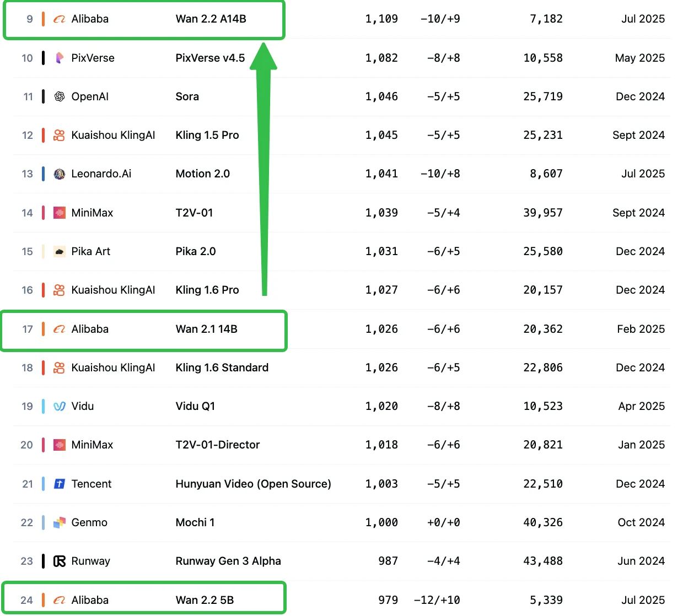Click the PixVerse logo icon
The width and height of the screenshot is (699, 616).
tap(60, 58)
